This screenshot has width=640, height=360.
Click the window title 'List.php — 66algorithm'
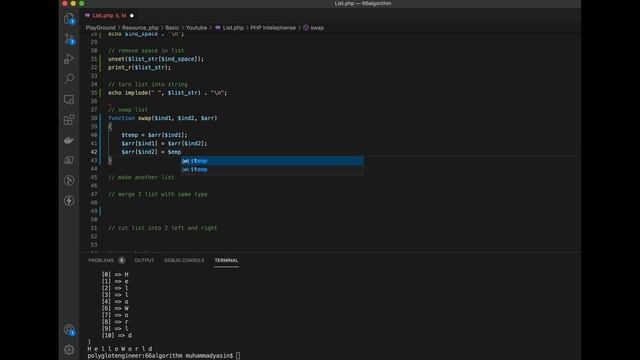pyautogui.click(x=362, y=3)
